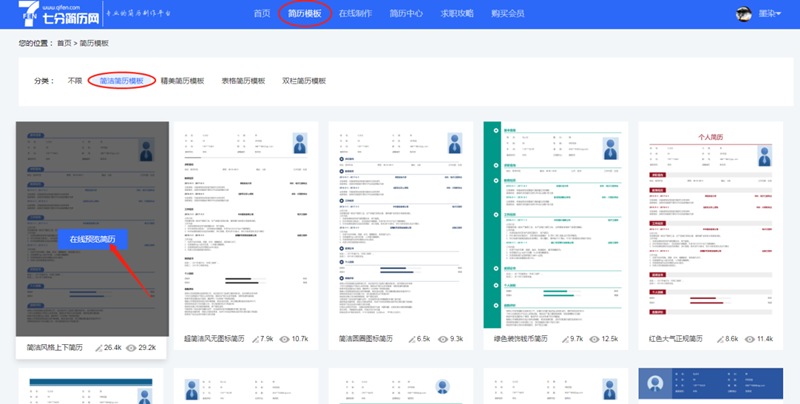Click the pencil icon beside 9.7k
The height and width of the screenshot is (404, 800).
pos(565,339)
